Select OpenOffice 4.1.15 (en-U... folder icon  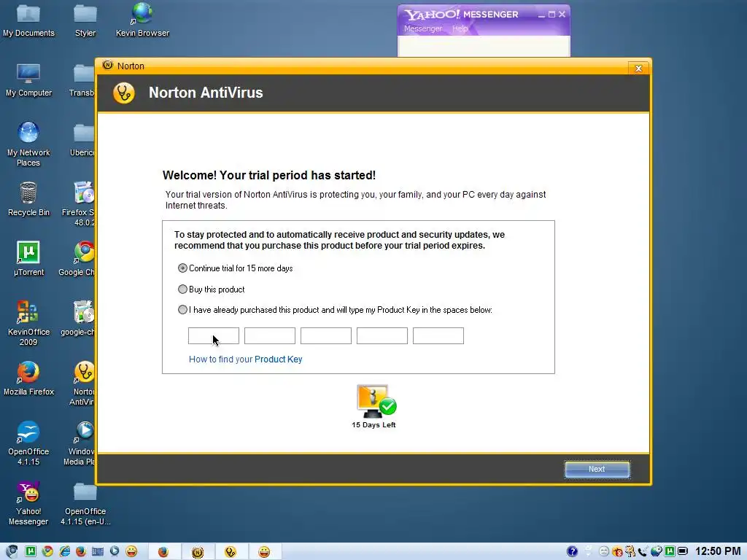[85, 503]
